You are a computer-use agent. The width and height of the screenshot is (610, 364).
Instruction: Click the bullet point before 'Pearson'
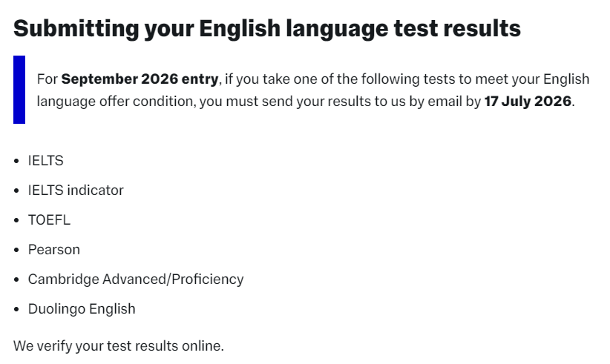click(16, 250)
